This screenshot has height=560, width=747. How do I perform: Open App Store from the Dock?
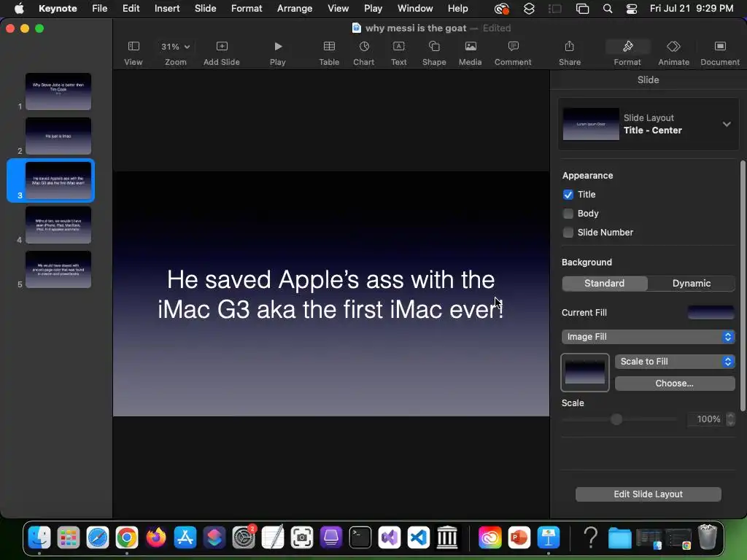click(x=185, y=537)
